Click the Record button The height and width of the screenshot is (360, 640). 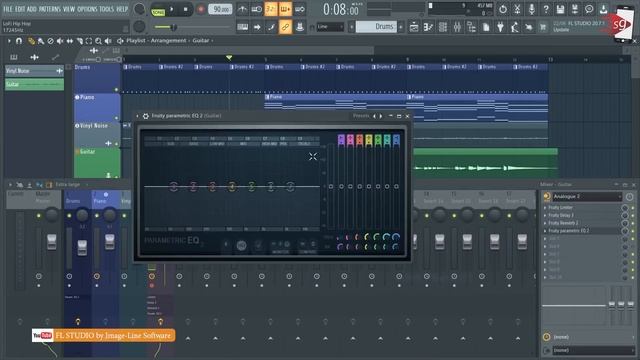(x=200, y=9)
